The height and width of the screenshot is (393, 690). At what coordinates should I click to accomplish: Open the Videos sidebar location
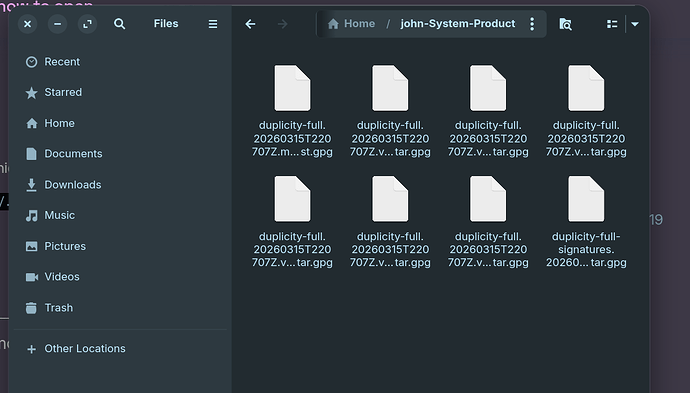pyautogui.click(x=120, y=277)
